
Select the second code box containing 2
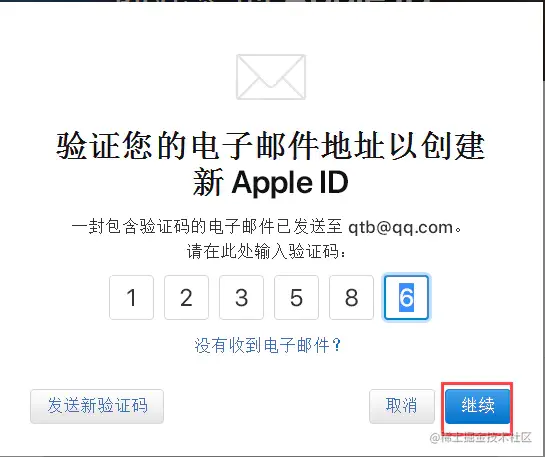(186, 297)
